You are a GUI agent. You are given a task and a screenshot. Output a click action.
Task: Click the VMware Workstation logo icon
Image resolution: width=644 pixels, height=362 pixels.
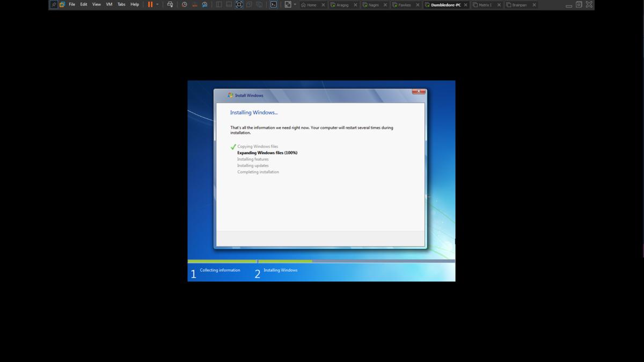coord(62,4)
